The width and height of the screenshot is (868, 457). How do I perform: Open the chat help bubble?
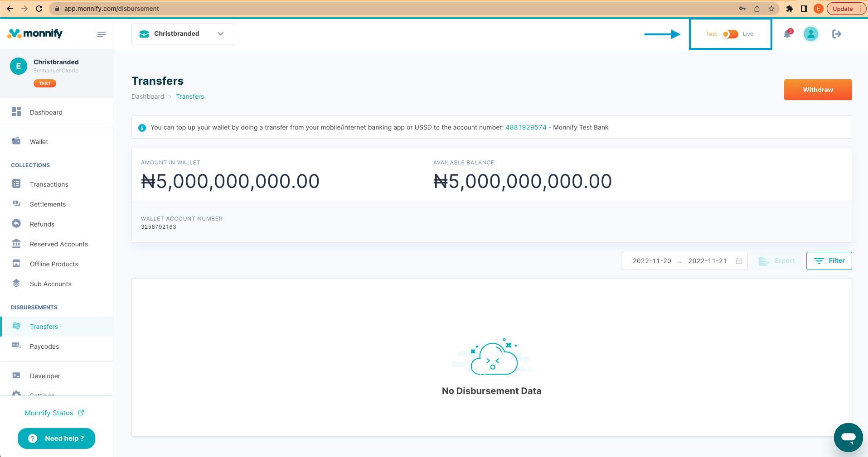(x=848, y=438)
